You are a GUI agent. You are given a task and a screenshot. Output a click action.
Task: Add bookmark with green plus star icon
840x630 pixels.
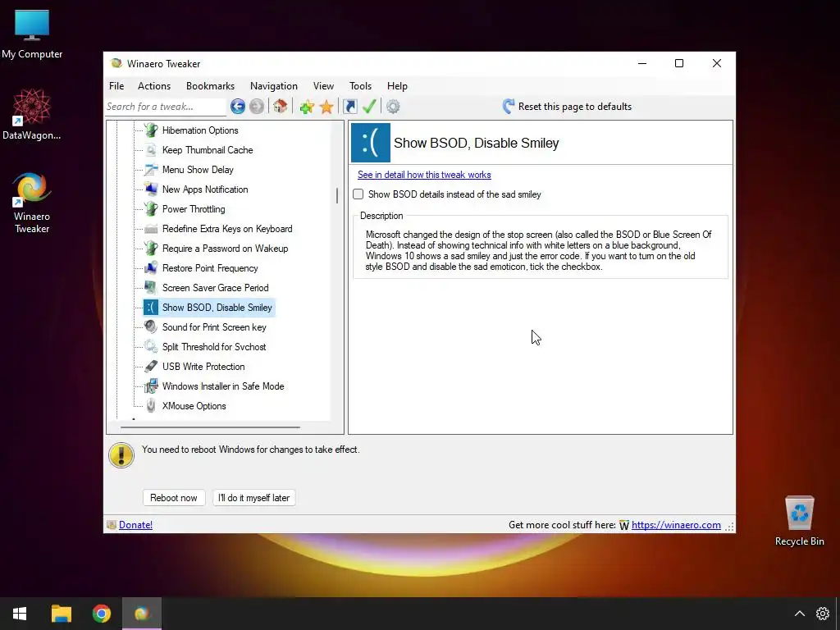pyautogui.click(x=307, y=107)
